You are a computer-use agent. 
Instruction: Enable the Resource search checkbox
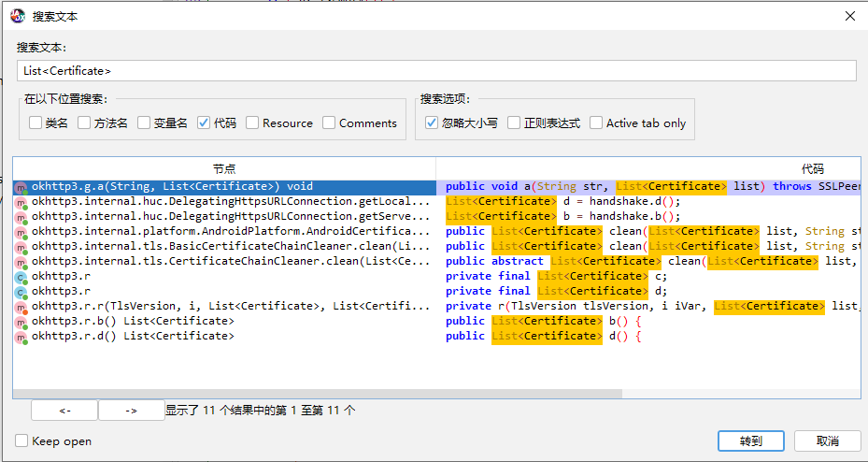[252, 123]
